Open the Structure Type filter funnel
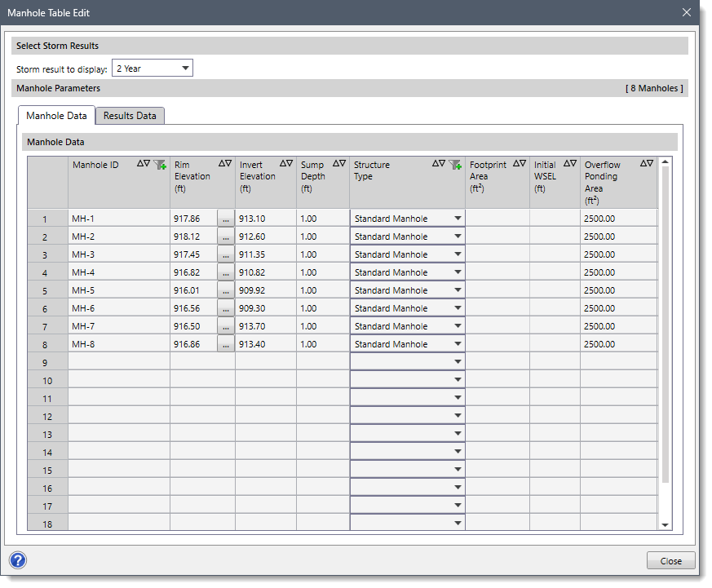 pyautogui.click(x=455, y=165)
